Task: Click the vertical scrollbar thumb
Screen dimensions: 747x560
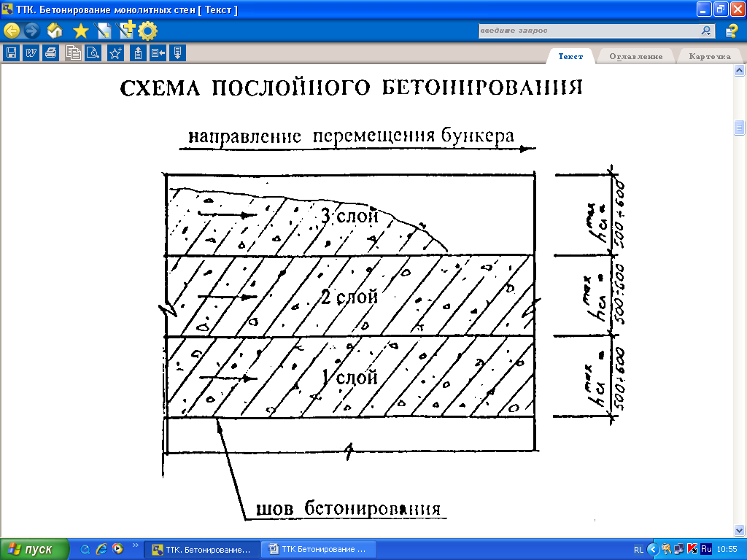Action: click(x=740, y=128)
